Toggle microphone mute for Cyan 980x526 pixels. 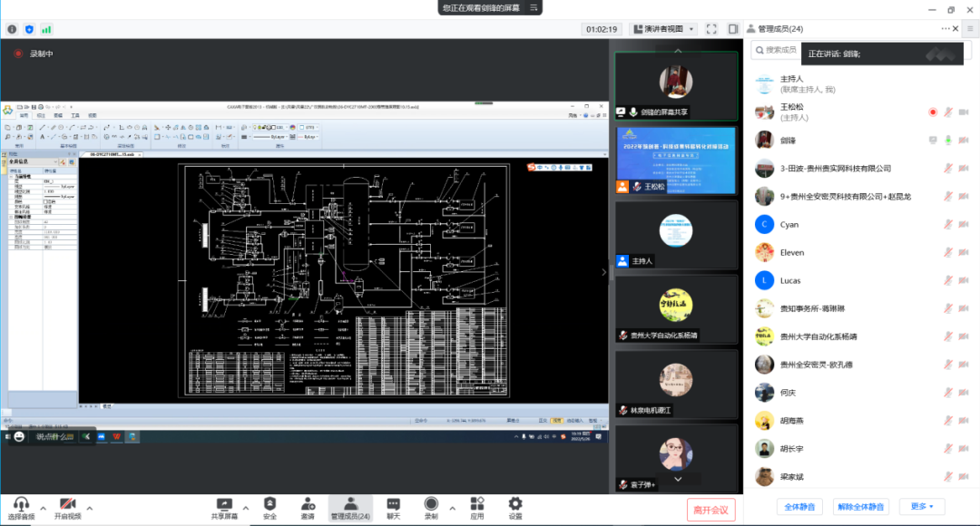[948, 225]
